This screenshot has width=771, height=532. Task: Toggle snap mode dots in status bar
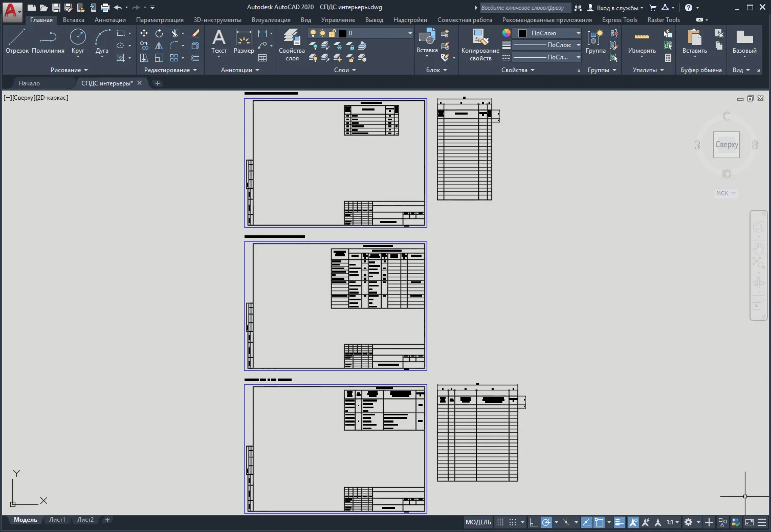tap(513, 522)
